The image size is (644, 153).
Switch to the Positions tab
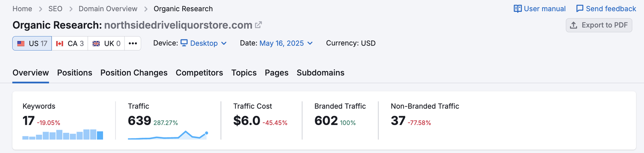tap(74, 73)
